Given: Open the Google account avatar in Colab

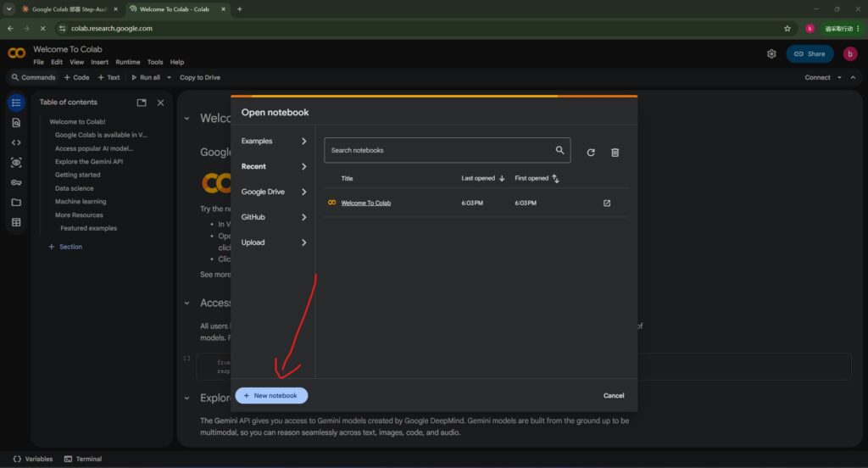Looking at the screenshot, I should click(849, 53).
